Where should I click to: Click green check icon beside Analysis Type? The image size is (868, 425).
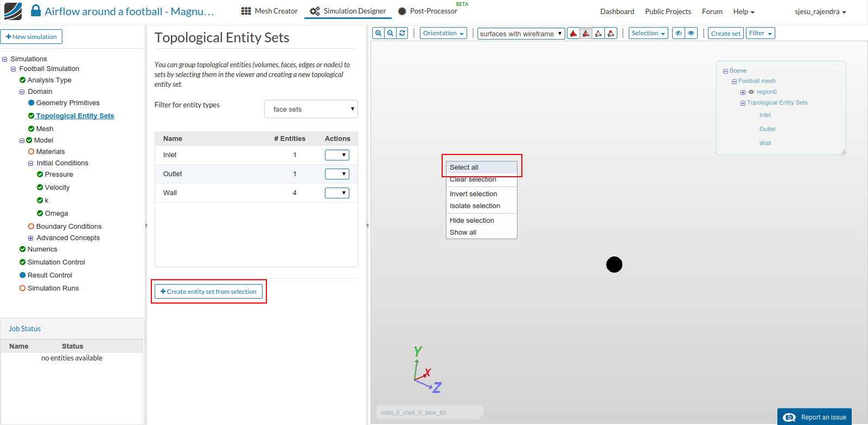pyautogui.click(x=23, y=80)
